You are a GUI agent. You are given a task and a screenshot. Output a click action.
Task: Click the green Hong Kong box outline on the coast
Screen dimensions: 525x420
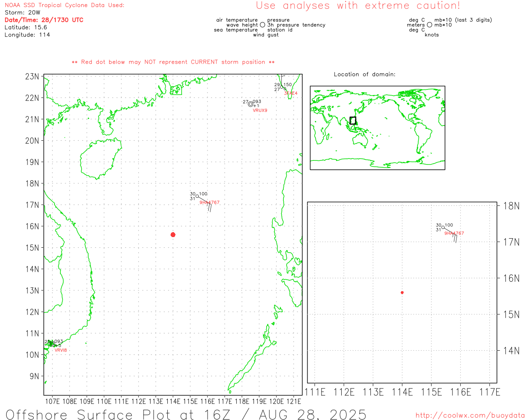coord(176,90)
